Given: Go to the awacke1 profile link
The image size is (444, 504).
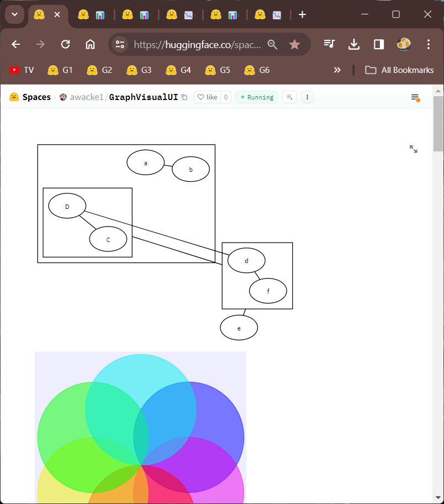Looking at the screenshot, I should (86, 97).
